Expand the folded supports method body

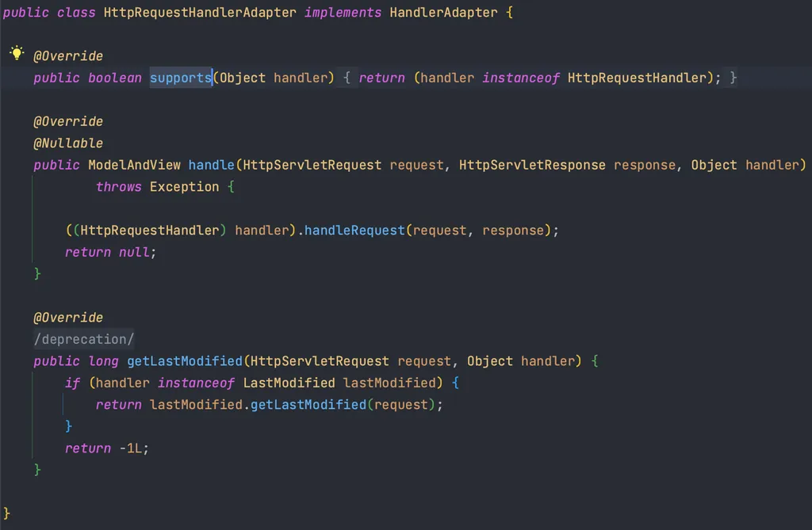(347, 78)
